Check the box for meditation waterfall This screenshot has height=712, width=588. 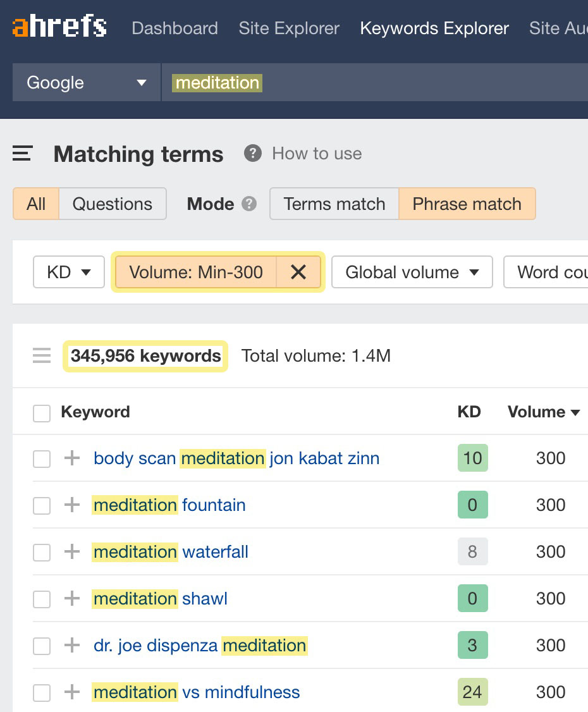click(x=42, y=552)
